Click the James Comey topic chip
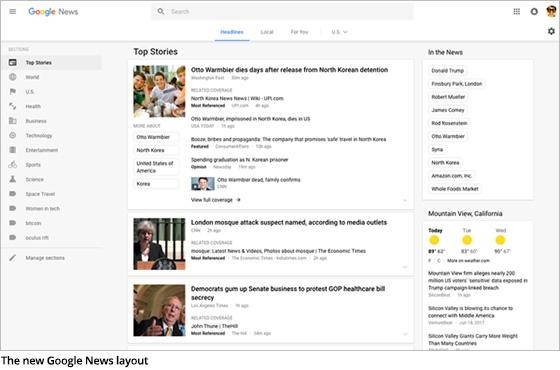This screenshot has width=560, height=370. pos(448,110)
